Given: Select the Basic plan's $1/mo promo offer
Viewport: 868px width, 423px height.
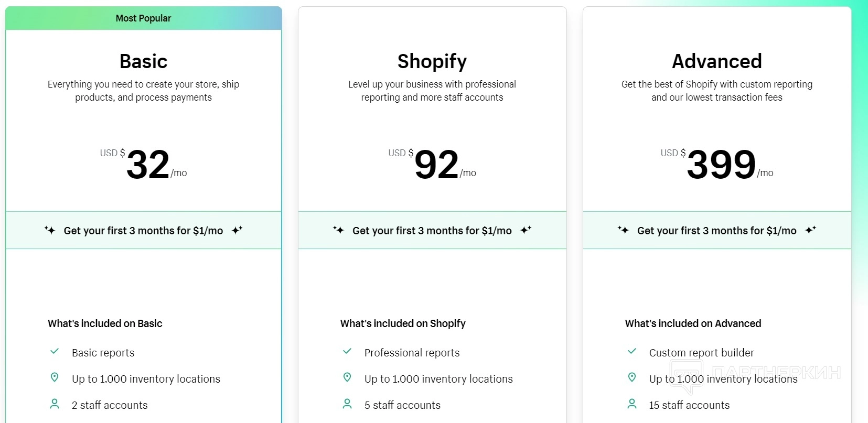Looking at the screenshot, I should 143,231.
